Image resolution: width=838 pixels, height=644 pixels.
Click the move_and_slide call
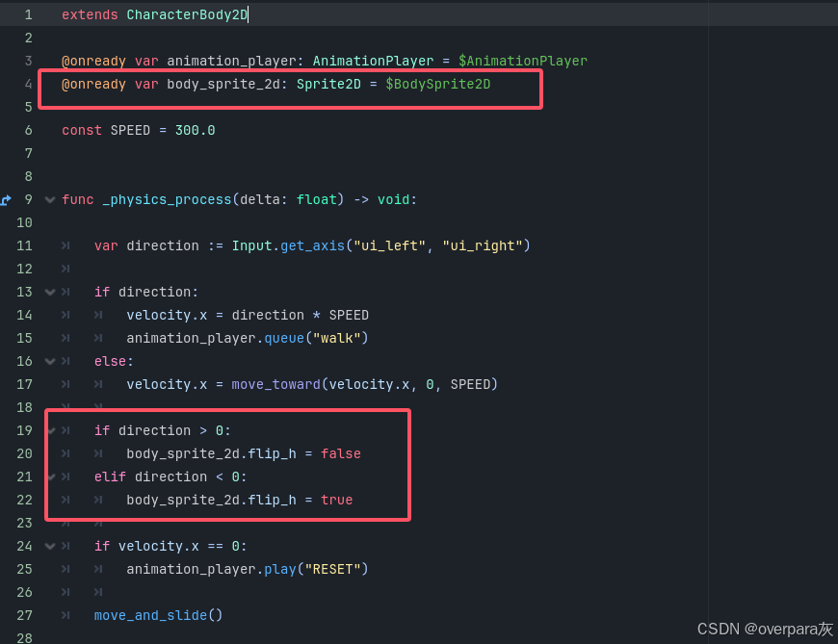point(150,615)
